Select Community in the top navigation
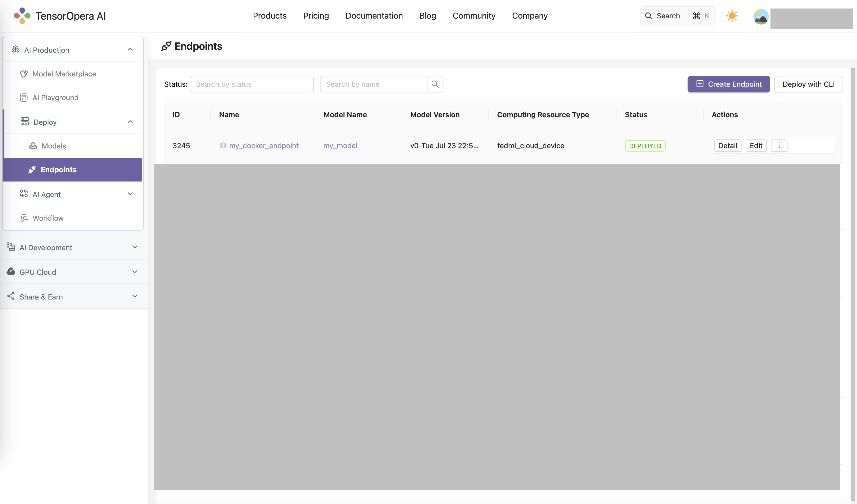 [474, 16]
